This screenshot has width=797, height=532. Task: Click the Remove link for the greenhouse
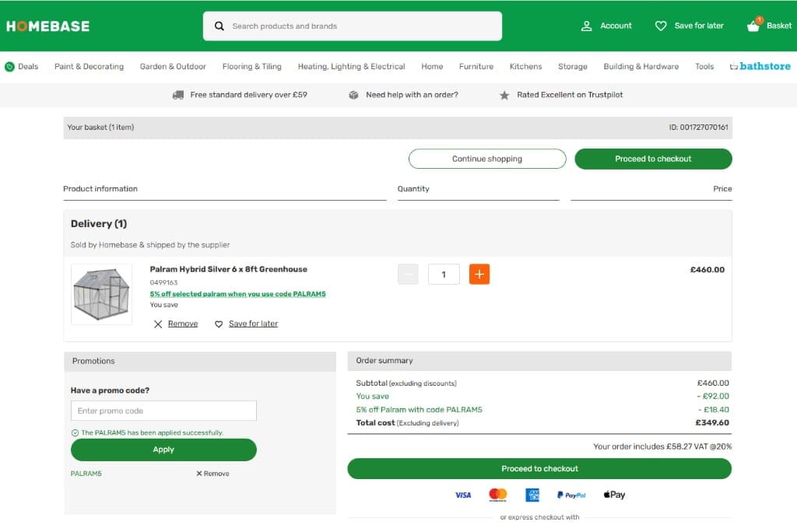(182, 324)
